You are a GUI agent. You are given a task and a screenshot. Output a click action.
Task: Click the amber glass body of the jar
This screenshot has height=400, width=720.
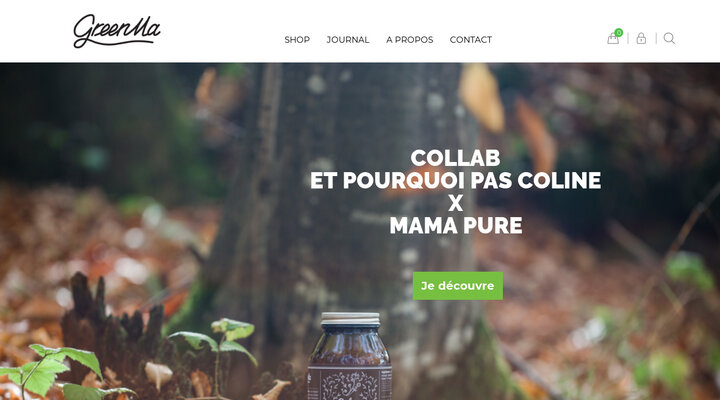click(349, 347)
